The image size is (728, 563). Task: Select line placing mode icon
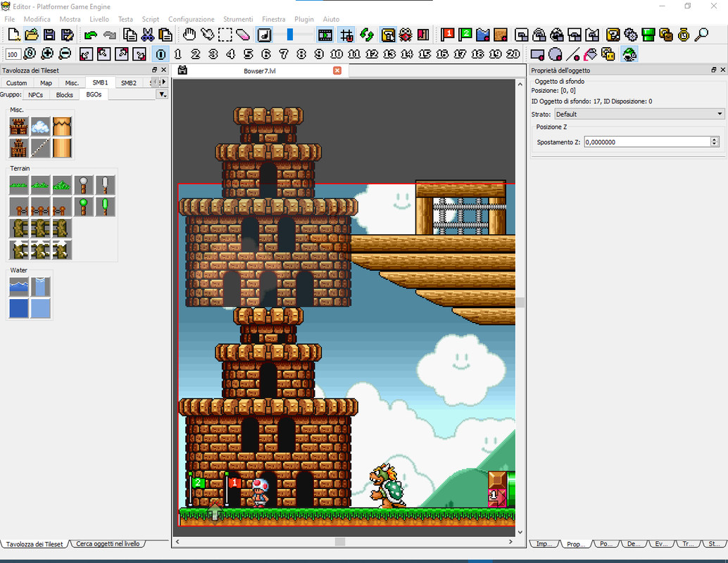[573, 54]
